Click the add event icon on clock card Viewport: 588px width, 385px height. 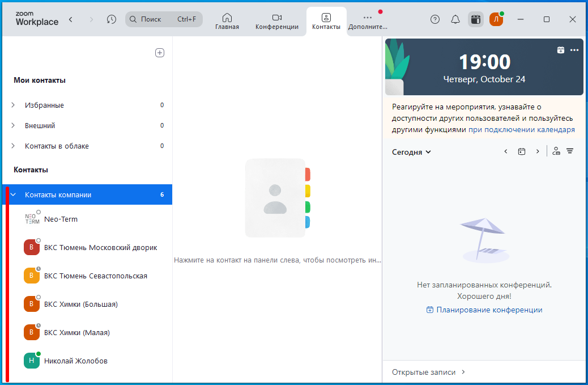pos(561,50)
